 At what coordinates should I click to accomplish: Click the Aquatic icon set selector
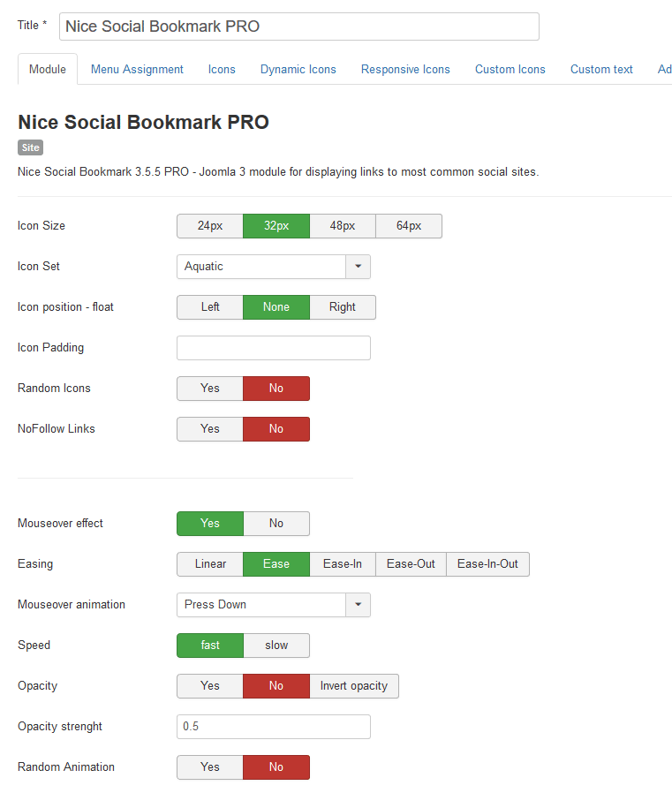pyautogui.click(x=261, y=267)
